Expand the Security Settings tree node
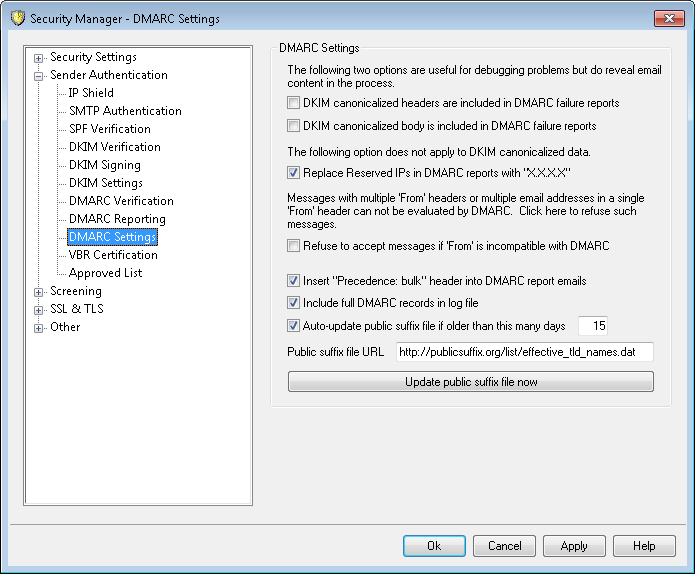The image size is (695, 574). click(39, 57)
